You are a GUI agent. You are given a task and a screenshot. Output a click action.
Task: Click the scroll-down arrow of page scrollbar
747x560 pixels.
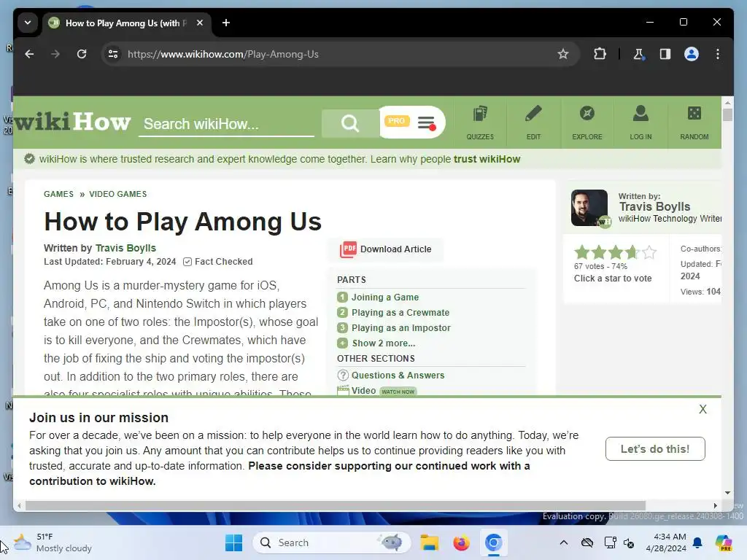(727, 493)
